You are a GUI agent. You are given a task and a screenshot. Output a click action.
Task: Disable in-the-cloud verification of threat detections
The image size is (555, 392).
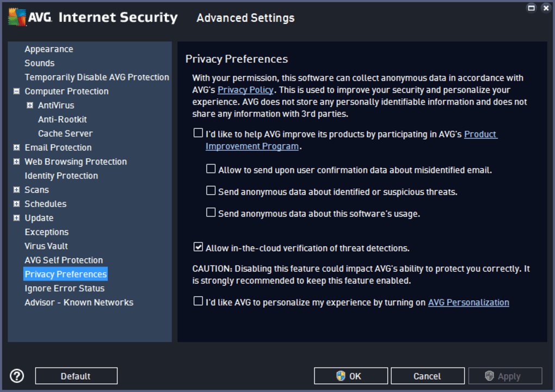[198, 247]
